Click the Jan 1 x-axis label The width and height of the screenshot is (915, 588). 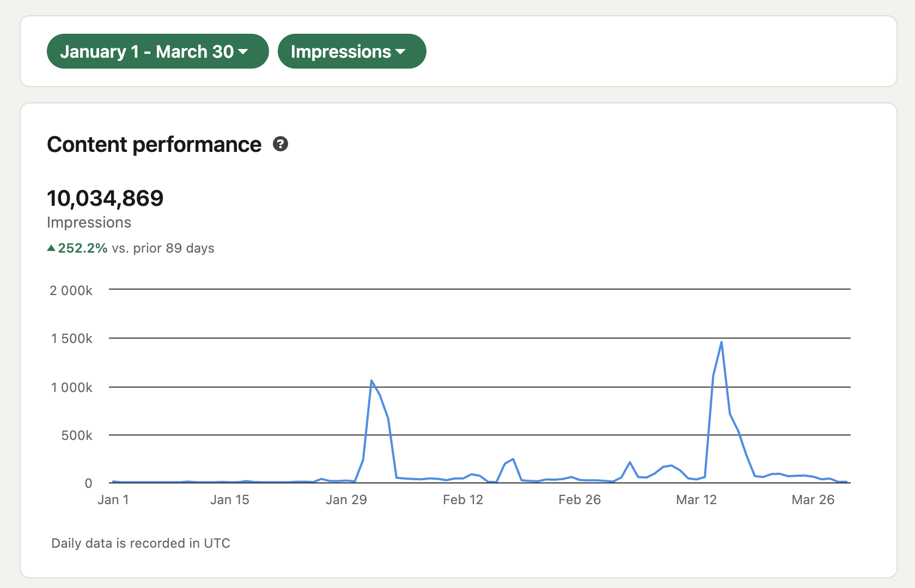[x=113, y=500]
